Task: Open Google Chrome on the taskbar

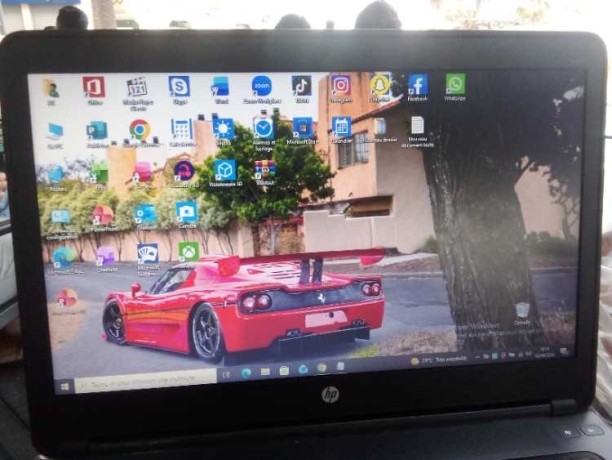Action: click(x=322, y=368)
